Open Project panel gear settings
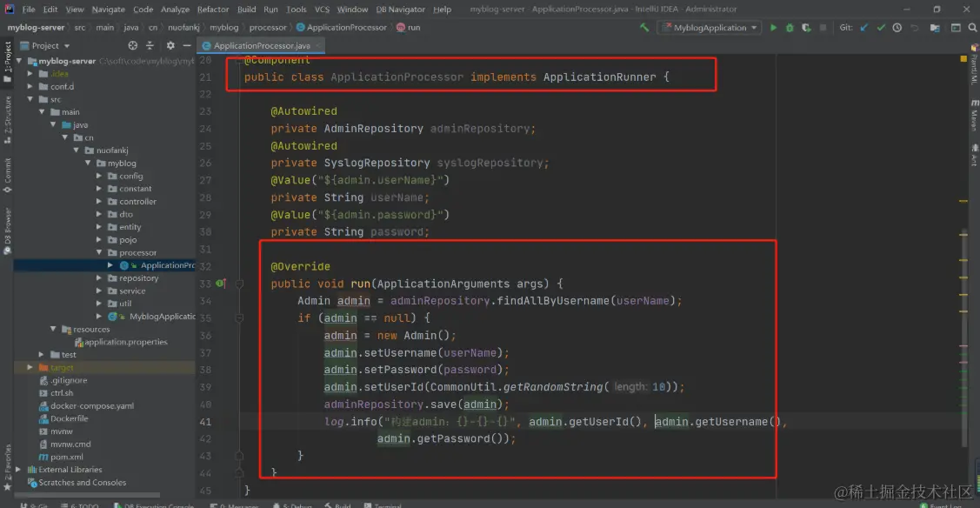Screen dimensions: 980x508 (170, 45)
